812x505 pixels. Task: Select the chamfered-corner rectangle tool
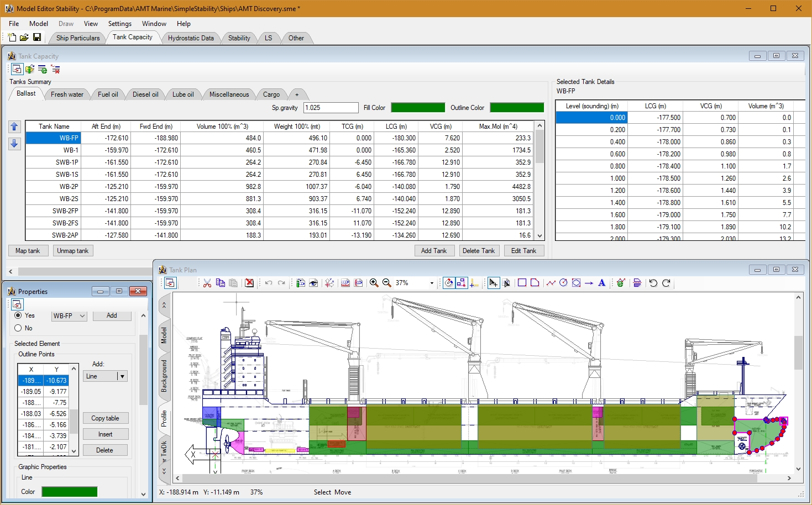[x=535, y=283]
